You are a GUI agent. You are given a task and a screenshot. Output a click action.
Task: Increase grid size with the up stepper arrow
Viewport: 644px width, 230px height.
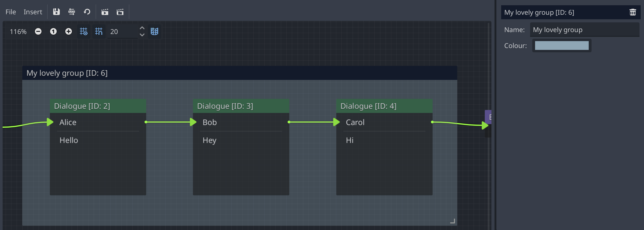(x=142, y=28)
